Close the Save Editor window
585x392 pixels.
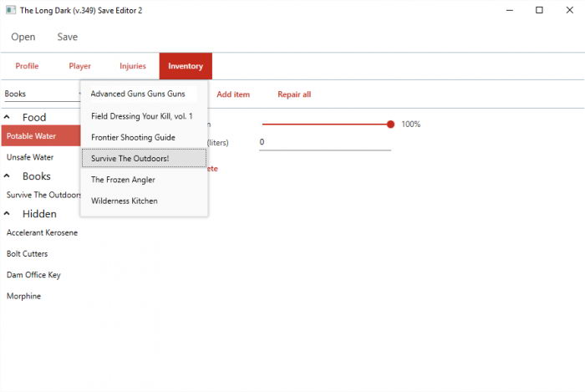[569, 10]
